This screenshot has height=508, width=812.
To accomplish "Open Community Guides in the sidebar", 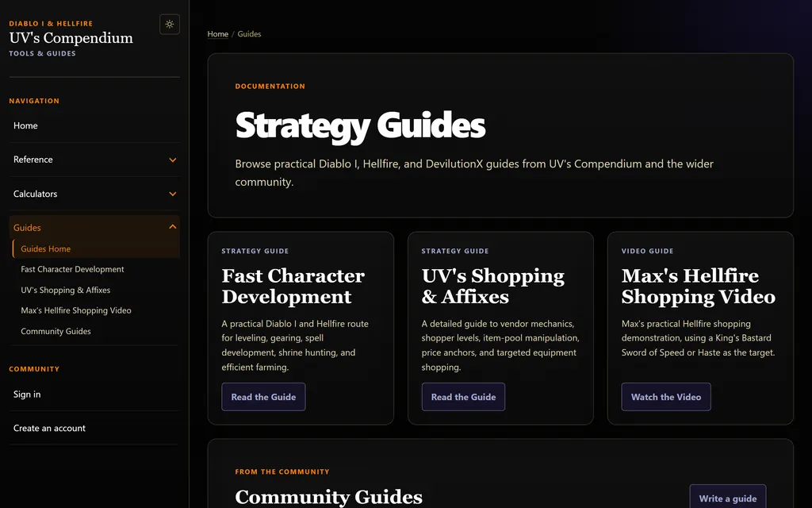I will tap(56, 331).
